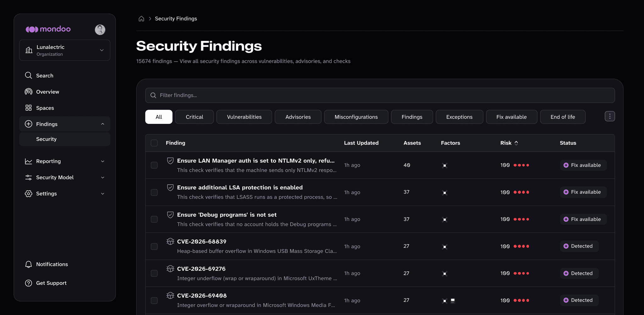Click Detected status for CVE-2026-68839
Image resolution: width=644 pixels, height=315 pixels.
pyautogui.click(x=579, y=246)
